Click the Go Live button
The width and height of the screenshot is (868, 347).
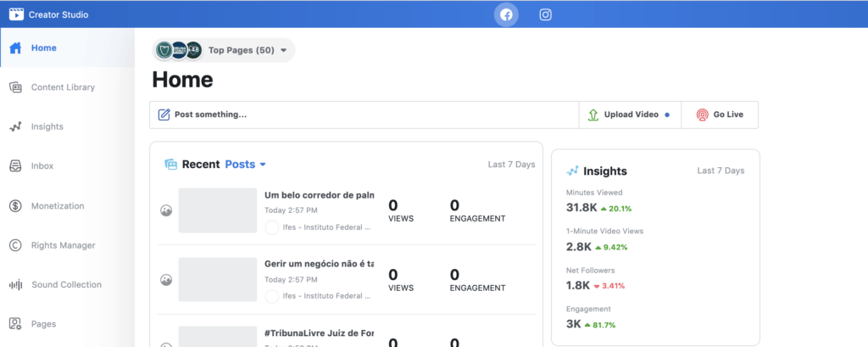[x=720, y=115]
